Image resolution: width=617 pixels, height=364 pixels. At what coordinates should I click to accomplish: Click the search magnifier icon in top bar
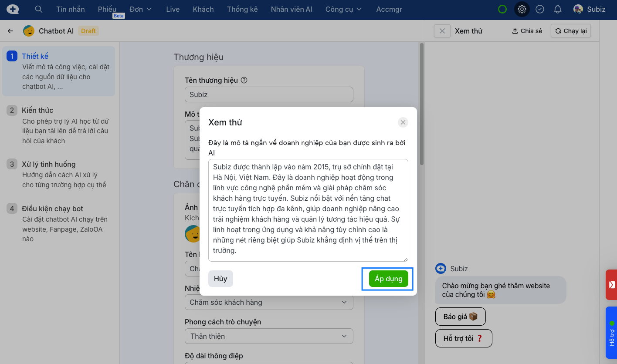(39, 9)
